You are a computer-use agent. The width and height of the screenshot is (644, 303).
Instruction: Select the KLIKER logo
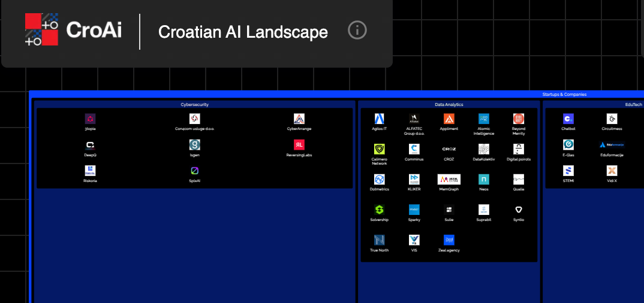[414, 180]
